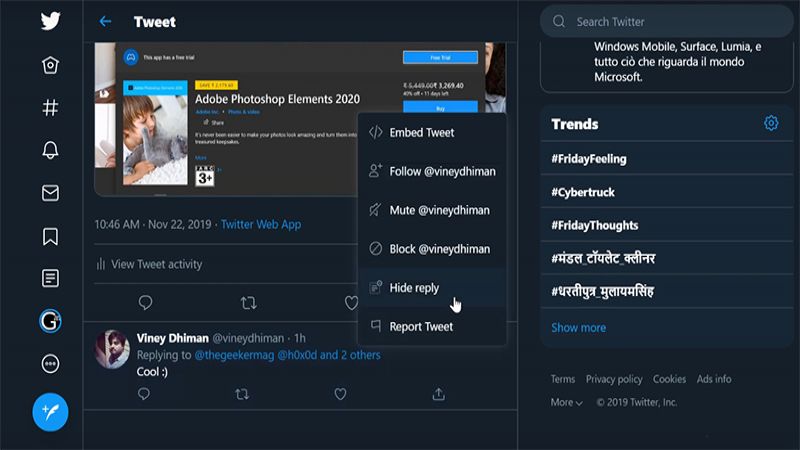
Task: Open Home from the sidebar
Action: point(51,65)
